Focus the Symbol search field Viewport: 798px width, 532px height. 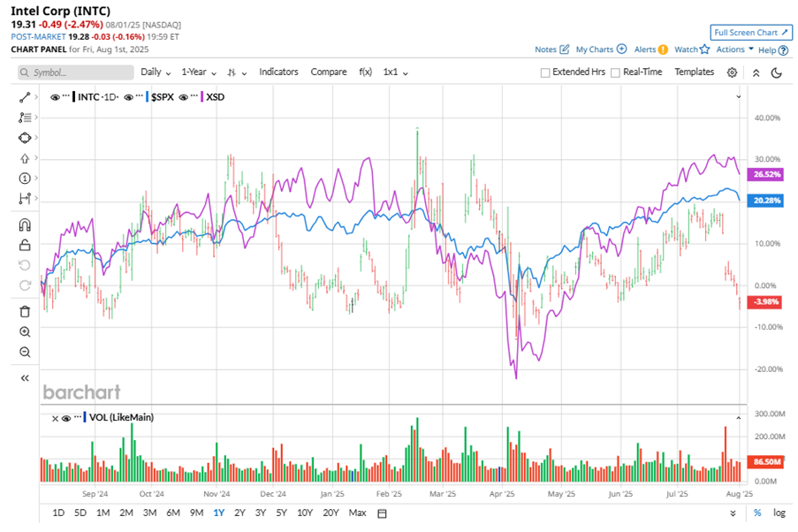[x=76, y=72]
